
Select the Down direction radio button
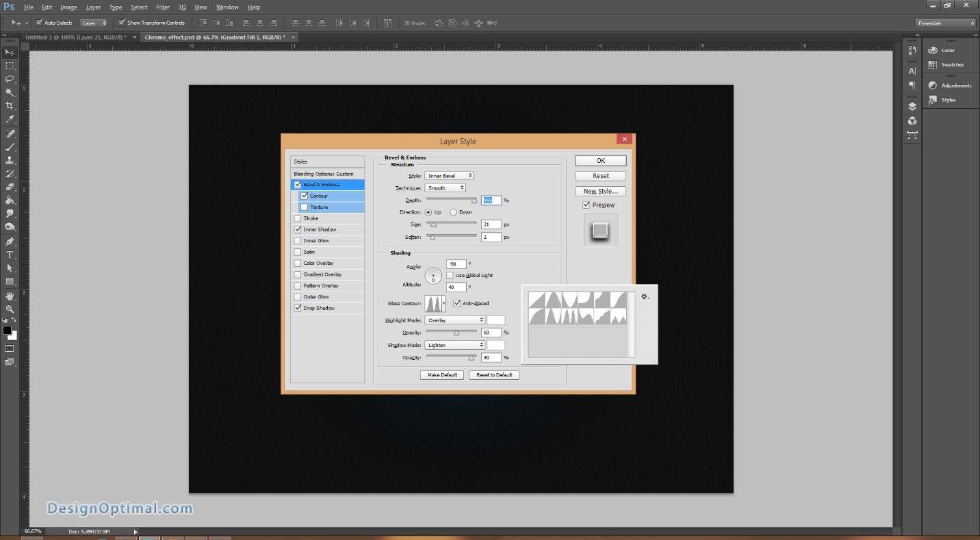(453, 212)
